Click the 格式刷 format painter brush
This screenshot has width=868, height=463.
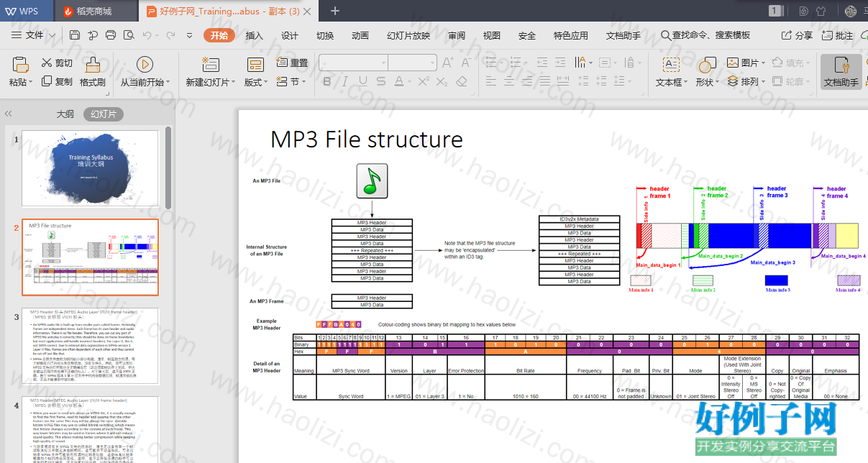92,65
